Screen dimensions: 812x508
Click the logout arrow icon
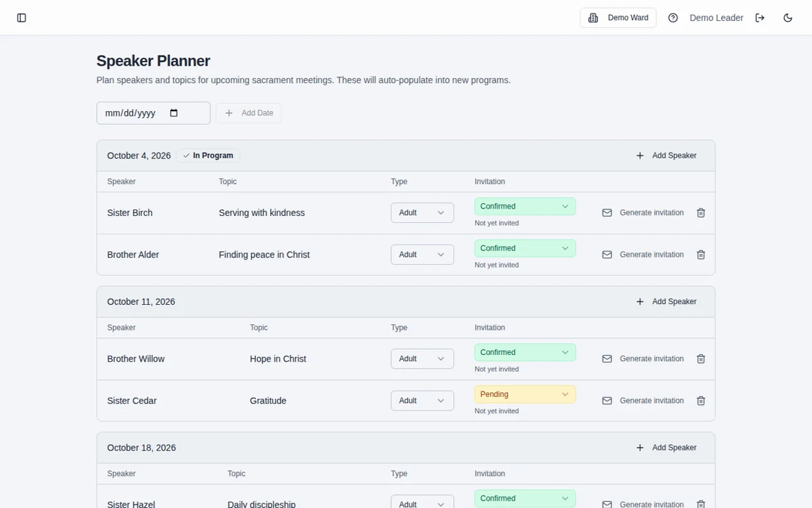coord(760,18)
